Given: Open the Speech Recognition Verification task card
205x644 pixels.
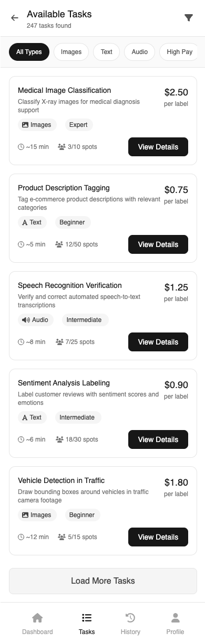Looking at the screenshot, I should tap(103, 316).
